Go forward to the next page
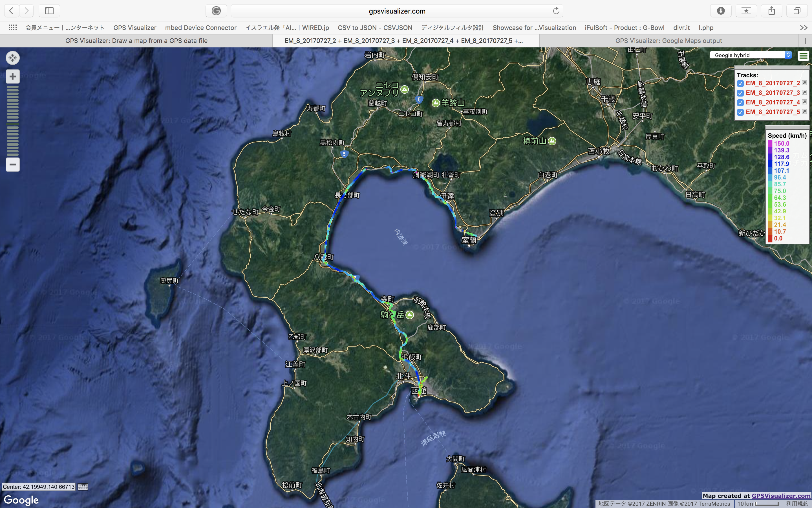The image size is (812, 508). point(27,11)
